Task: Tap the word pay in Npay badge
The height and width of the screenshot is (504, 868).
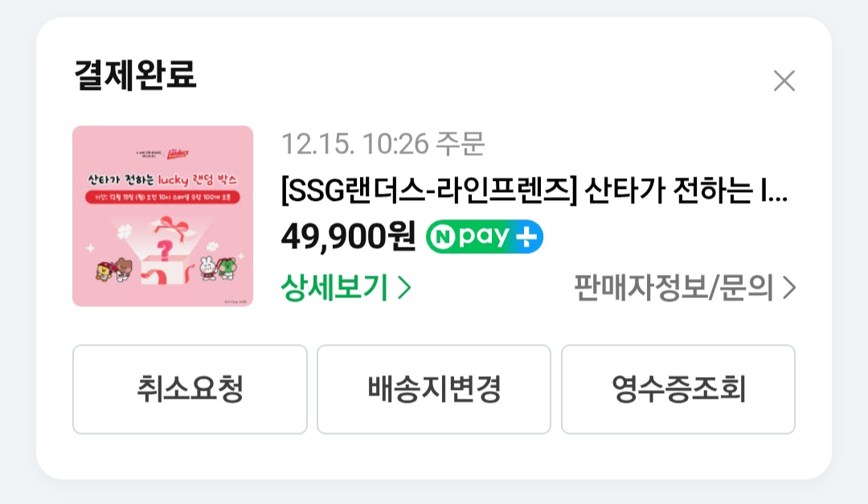Action: (x=483, y=238)
